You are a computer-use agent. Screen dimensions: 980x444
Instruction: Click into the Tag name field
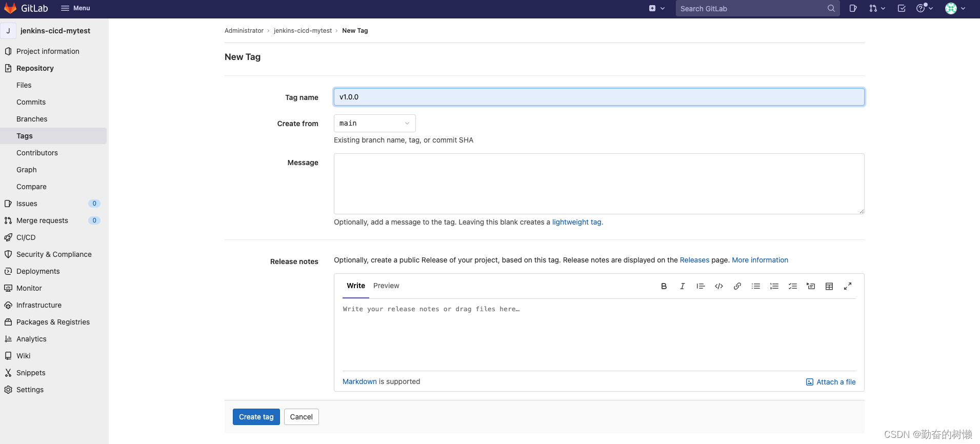coord(599,97)
